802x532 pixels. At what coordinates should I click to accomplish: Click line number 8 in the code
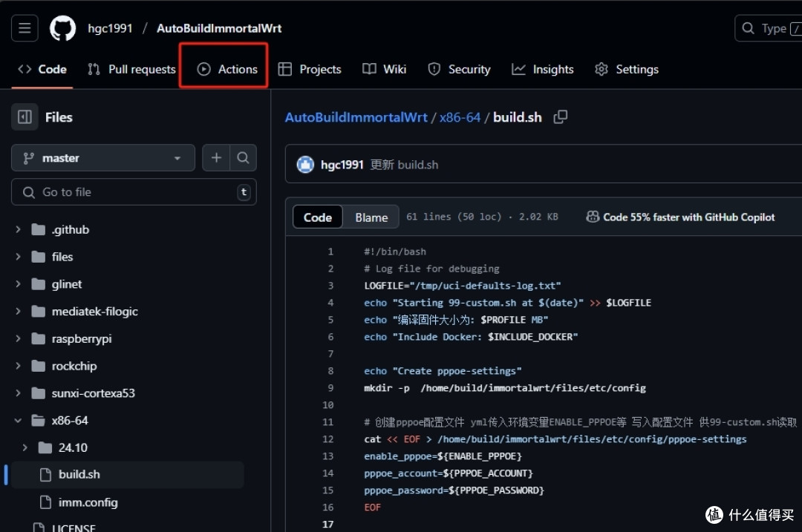pos(330,371)
